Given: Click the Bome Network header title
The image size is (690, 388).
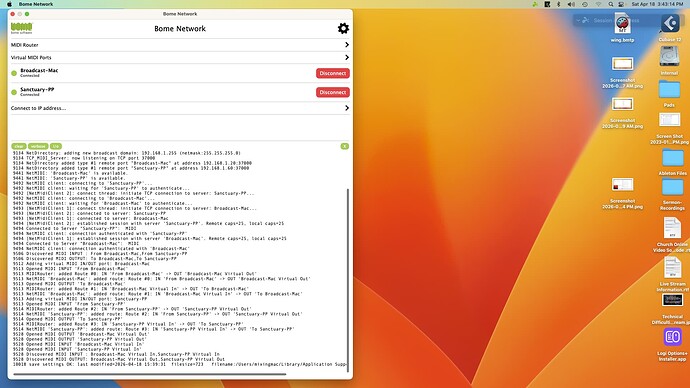Looking at the screenshot, I should click(x=180, y=29).
